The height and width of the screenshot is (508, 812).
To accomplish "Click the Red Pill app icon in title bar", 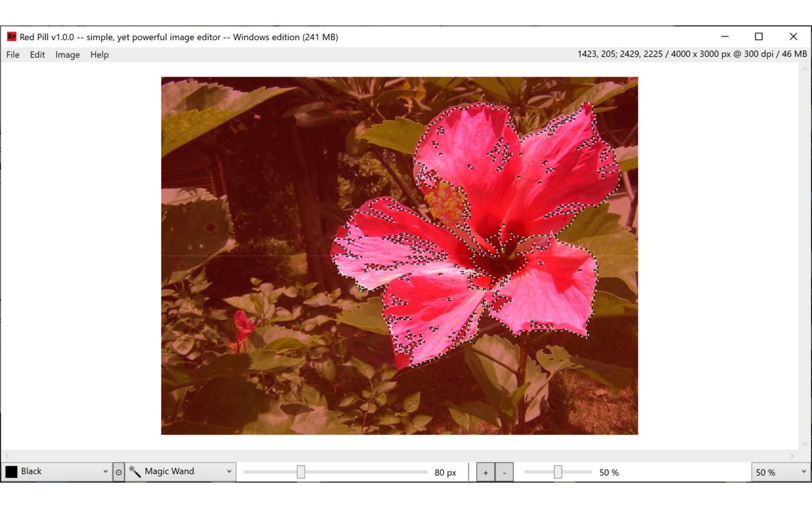I will [11, 37].
